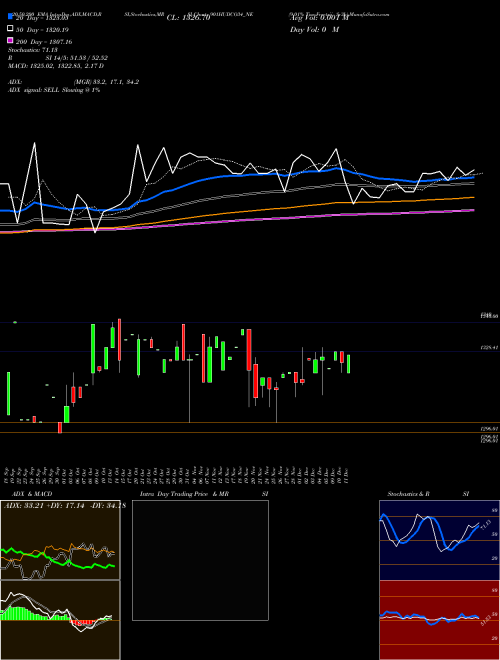Click the 'CL: 1326.70' closing price label
This screenshot has height=660, width=500.
pyautogui.click(x=188, y=18)
